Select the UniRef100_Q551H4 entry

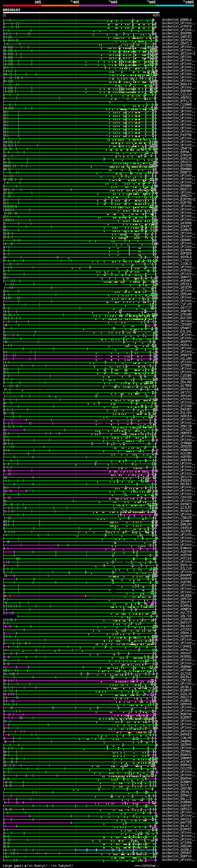pyautogui.click(x=177, y=294)
